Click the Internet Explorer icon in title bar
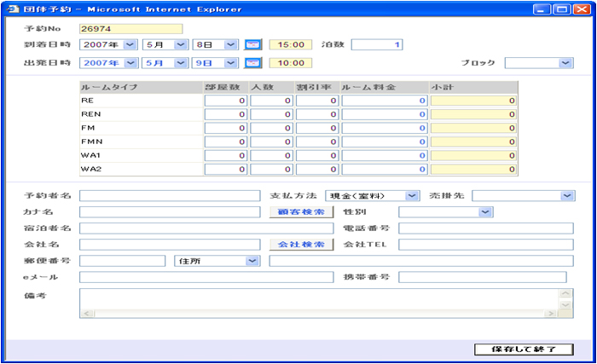The width and height of the screenshot is (597, 364). click(12, 9)
